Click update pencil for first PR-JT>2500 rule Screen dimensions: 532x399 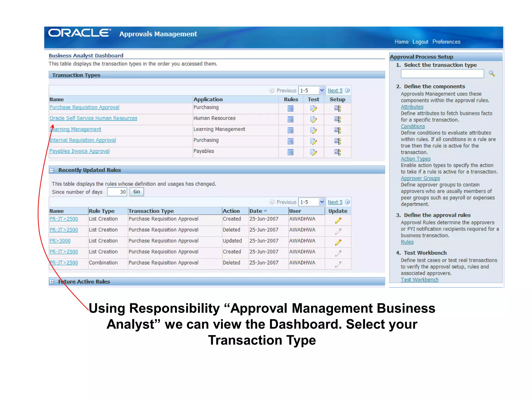point(338,221)
